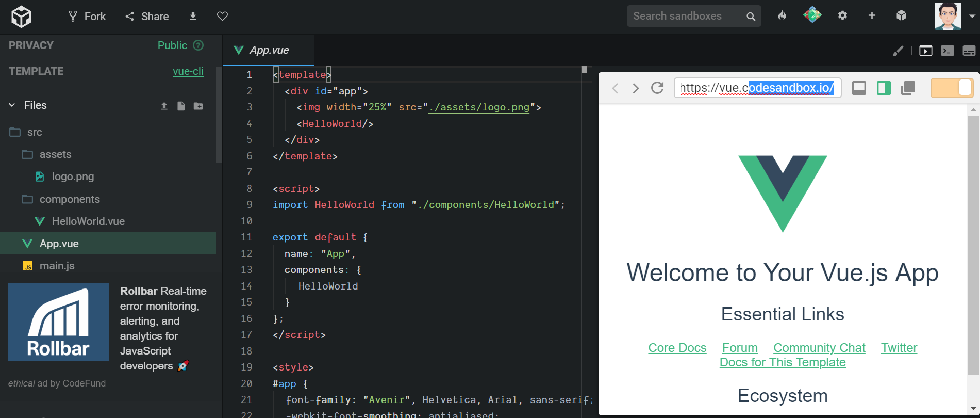Click the search magnifier icon

pos(751,17)
